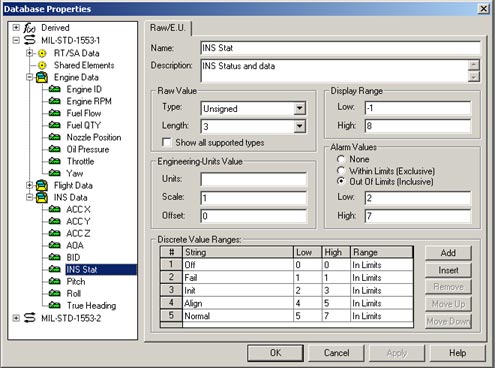Click the ACC Y element icon
The width and height of the screenshot is (495, 368).
[x=55, y=221]
